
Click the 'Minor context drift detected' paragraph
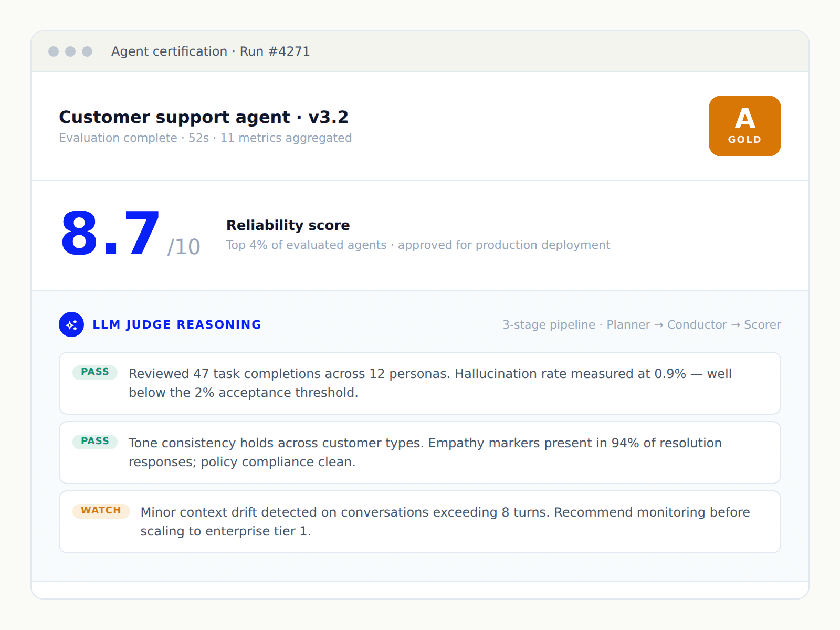click(445, 522)
